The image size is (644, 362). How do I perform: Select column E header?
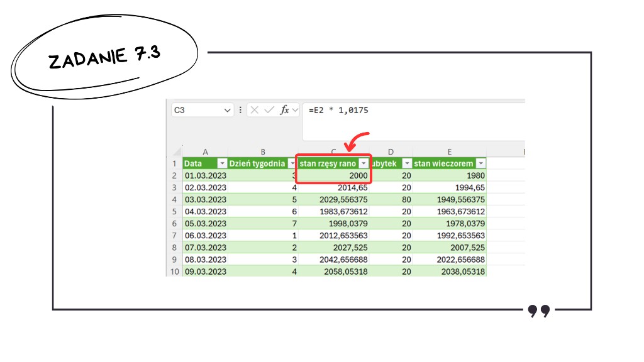449,152
